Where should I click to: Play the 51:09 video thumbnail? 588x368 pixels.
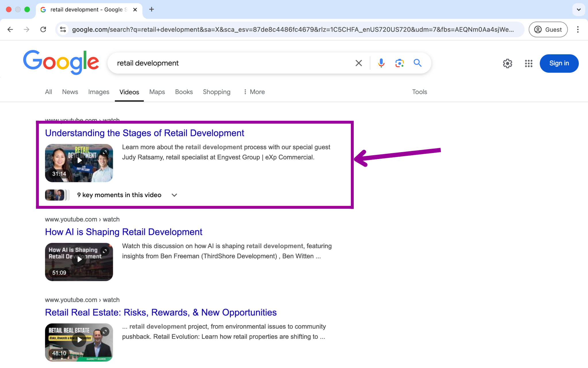[79, 262]
